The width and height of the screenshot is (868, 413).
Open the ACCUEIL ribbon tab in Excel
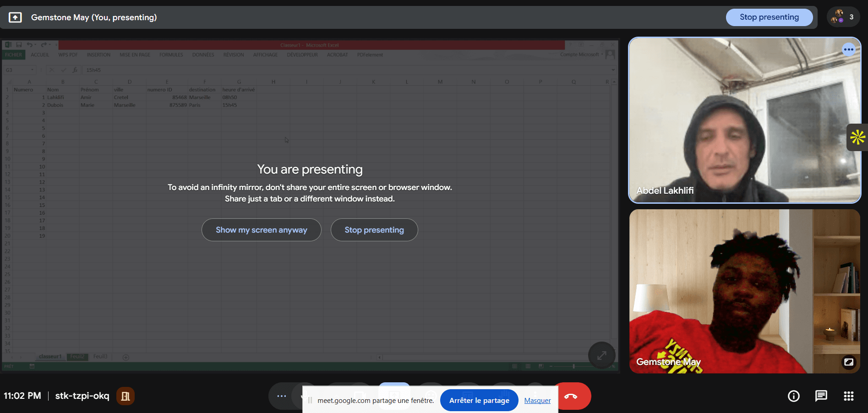point(40,55)
